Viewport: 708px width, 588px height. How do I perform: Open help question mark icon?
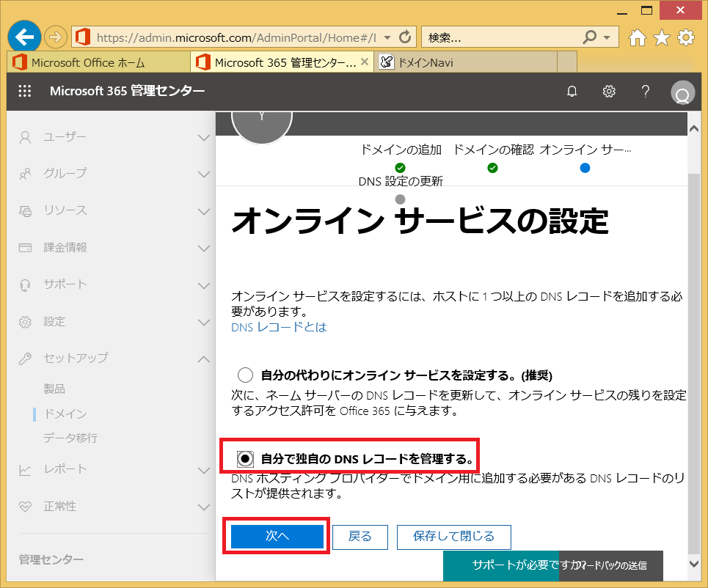coord(646,92)
